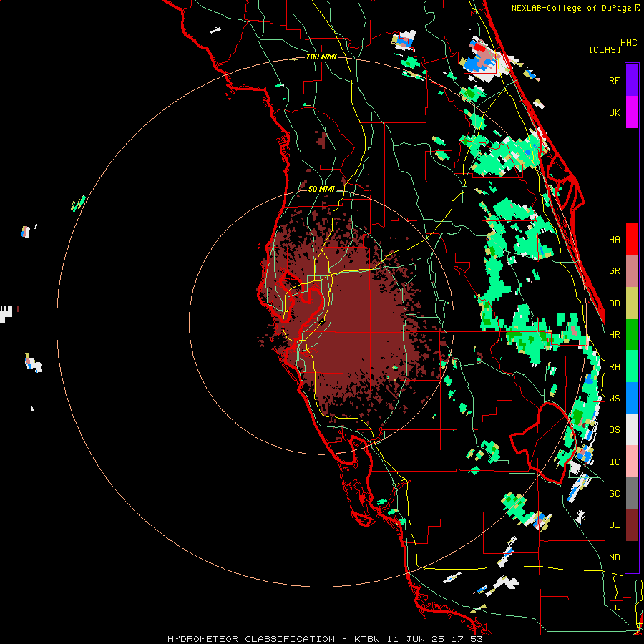Click the IC pink legend swatch
644x644 pixels.
(x=632, y=462)
